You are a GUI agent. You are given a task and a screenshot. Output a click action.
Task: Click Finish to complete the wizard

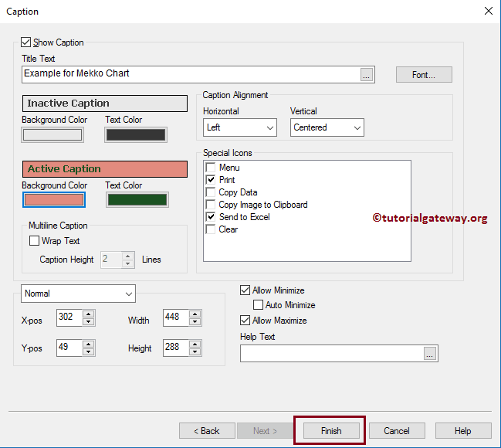tap(331, 431)
